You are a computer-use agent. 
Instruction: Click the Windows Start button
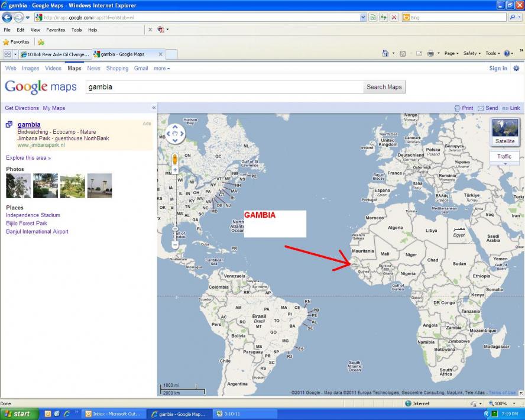point(19,414)
